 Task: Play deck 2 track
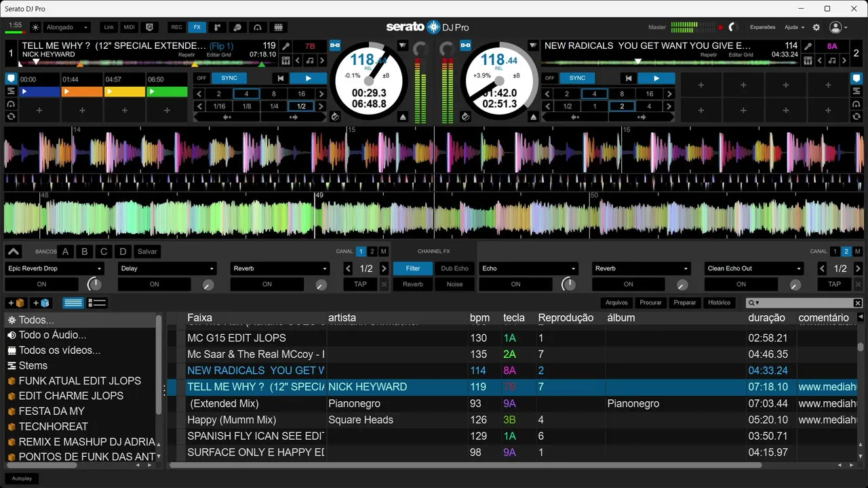[x=656, y=78]
